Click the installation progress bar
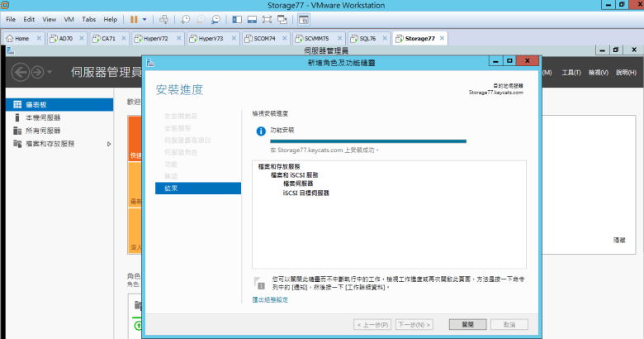The image size is (644, 339). click(368, 141)
